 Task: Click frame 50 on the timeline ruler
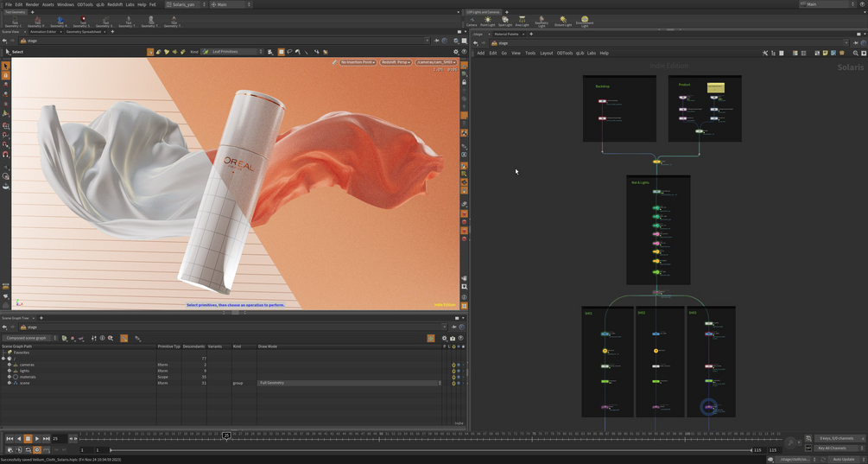[382, 434]
